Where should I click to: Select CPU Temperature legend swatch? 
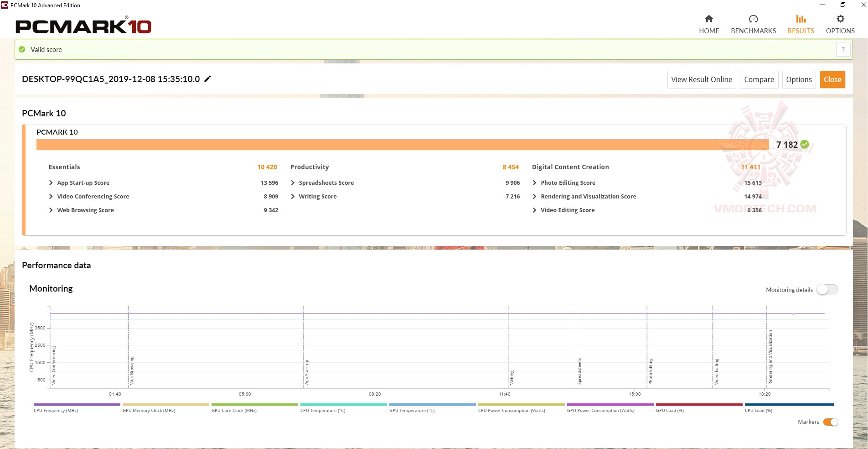344,404
